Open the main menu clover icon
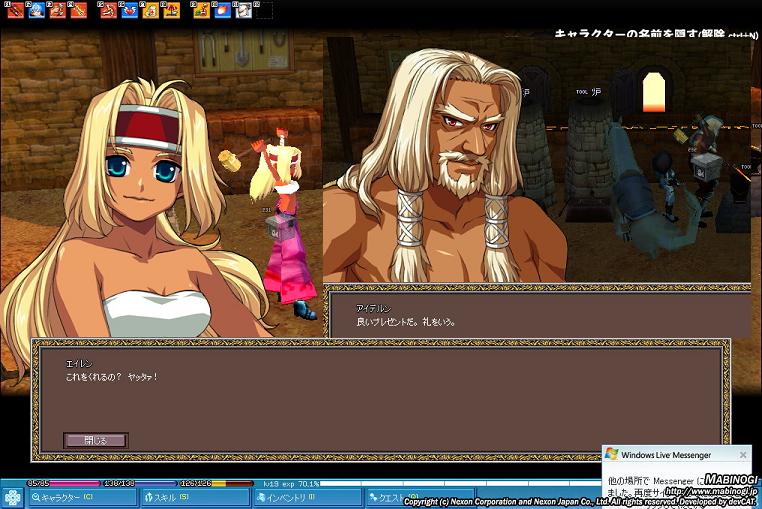 (13, 498)
